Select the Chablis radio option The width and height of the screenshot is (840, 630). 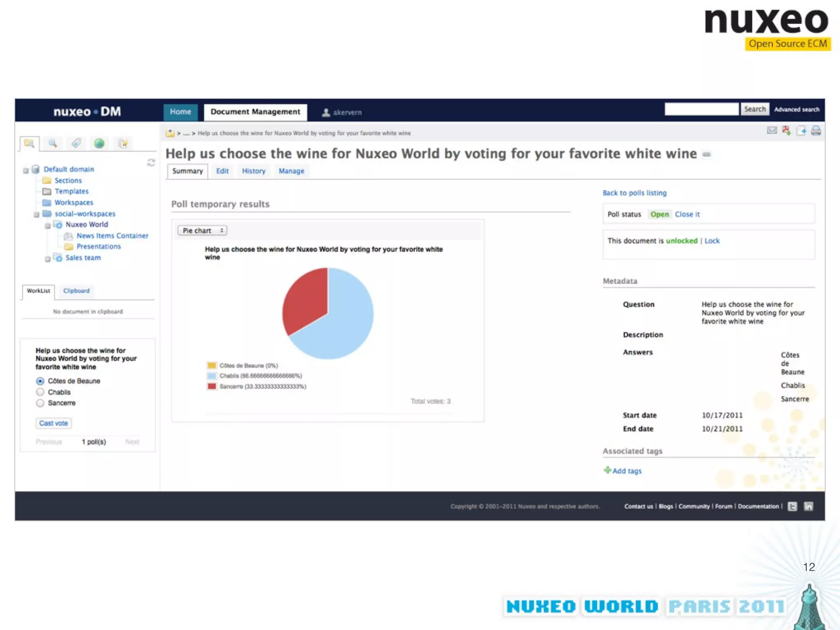coord(40,392)
